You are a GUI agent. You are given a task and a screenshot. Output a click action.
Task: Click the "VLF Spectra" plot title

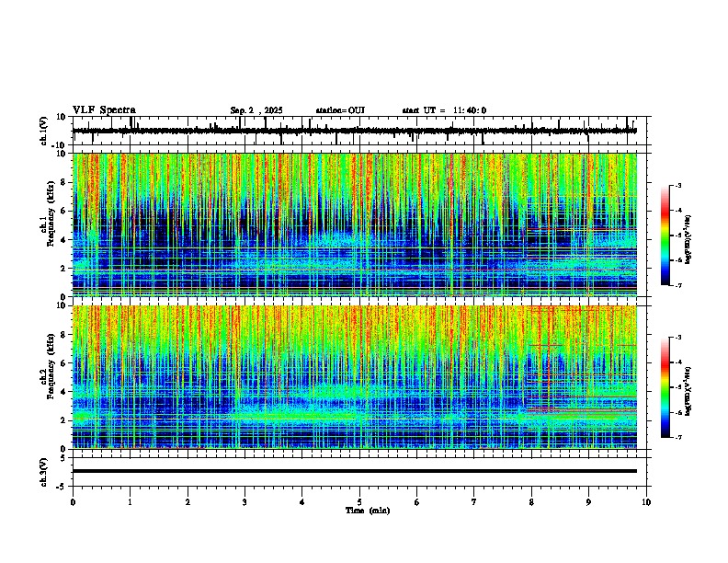pyautogui.click(x=104, y=110)
